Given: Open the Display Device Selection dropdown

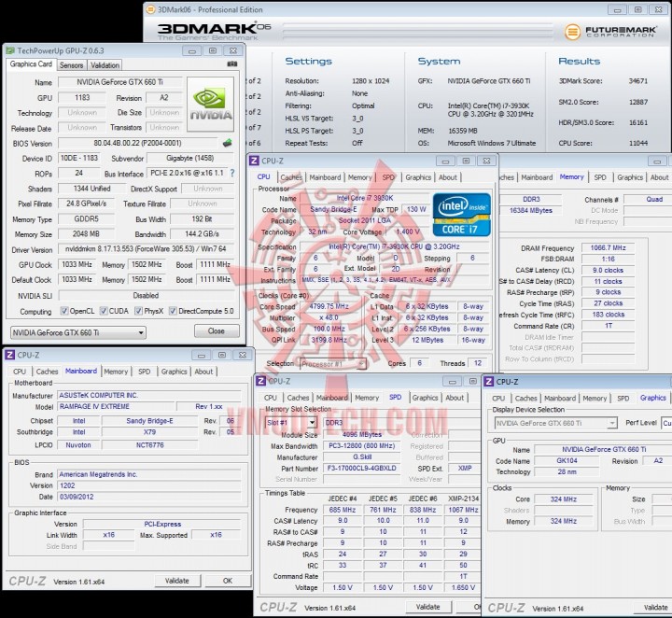Looking at the screenshot, I should coord(555,423).
